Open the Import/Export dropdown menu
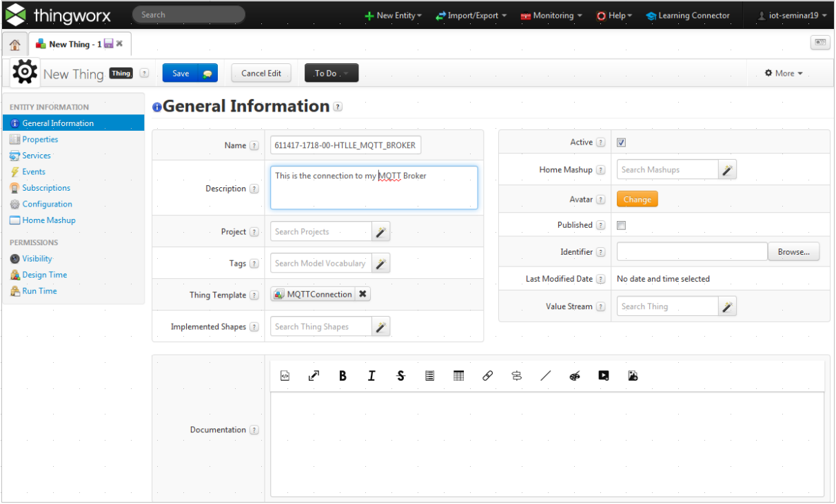Image resolution: width=836 pixels, height=504 pixels. coord(471,15)
